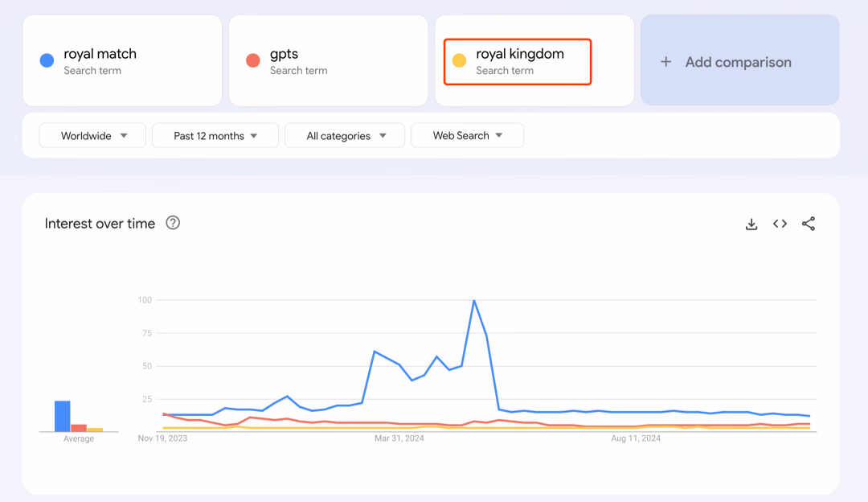
Task: Click the Interest over time heading
Action: pos(100,224)
